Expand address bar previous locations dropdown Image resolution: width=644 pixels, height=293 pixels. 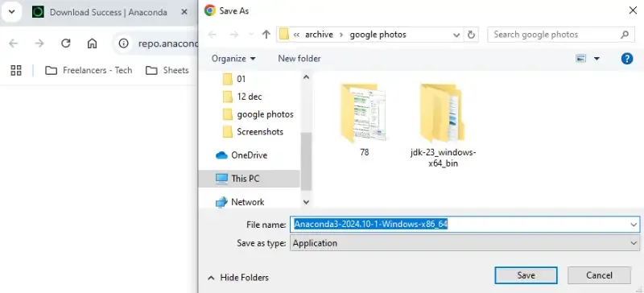[456, 35]
